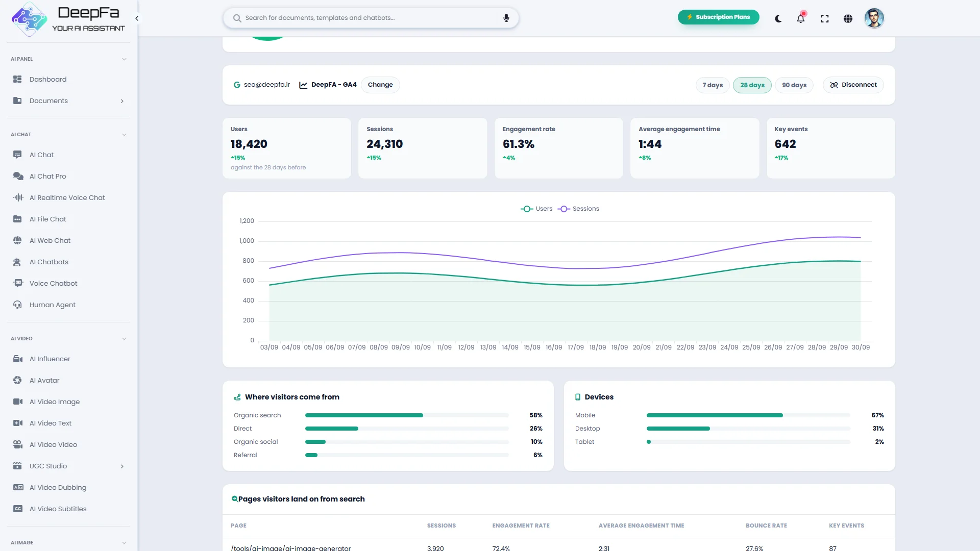The image size is (980, 551).
Task: Toggle Users series in chart legend
Action: [x=536, y=209]
